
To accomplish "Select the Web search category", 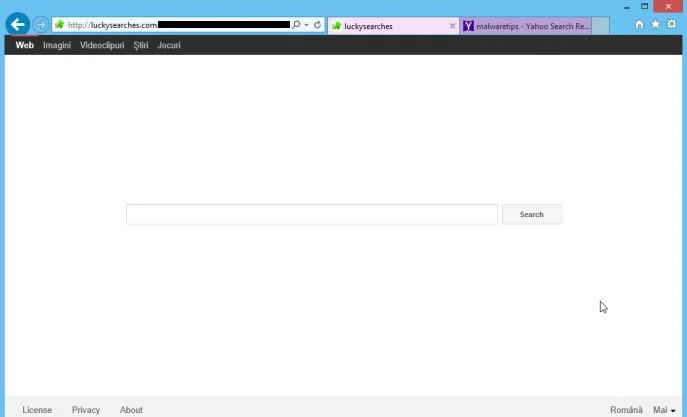I will pyautogui.click(x=25, y=45).
